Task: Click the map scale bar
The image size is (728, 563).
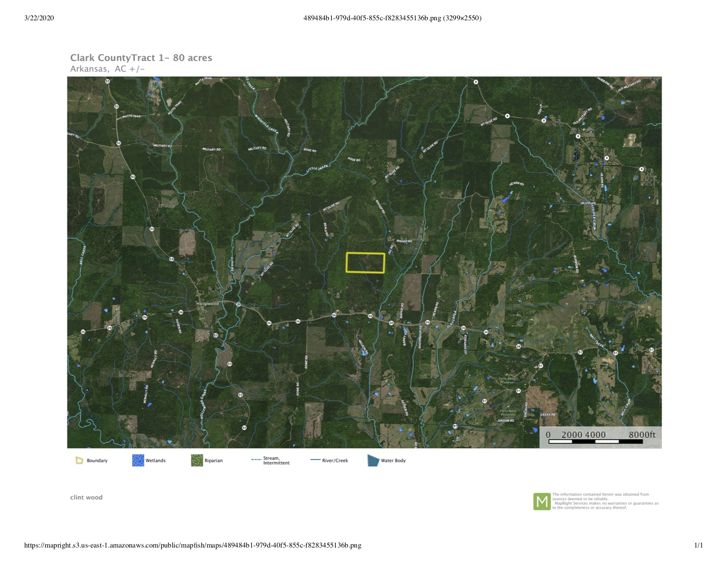Action: pyautogui.click(x=601, y=437)
